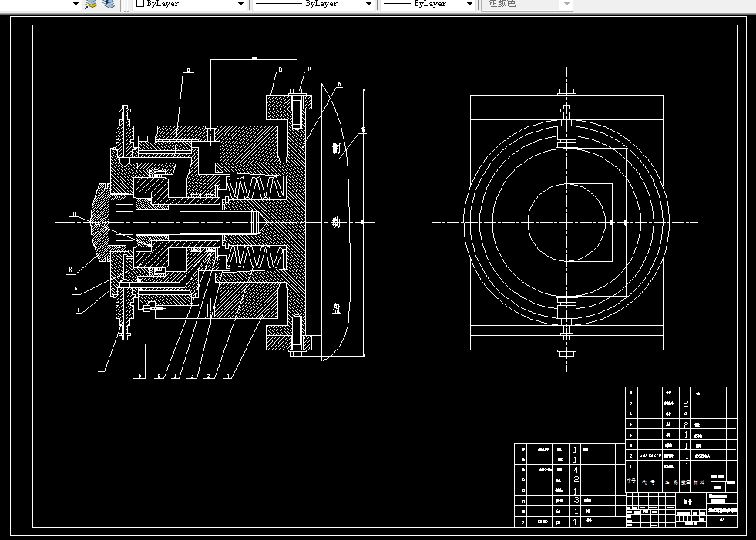
Task: Click the 序号 header cell in parts list
Action: tap(631, 481)
